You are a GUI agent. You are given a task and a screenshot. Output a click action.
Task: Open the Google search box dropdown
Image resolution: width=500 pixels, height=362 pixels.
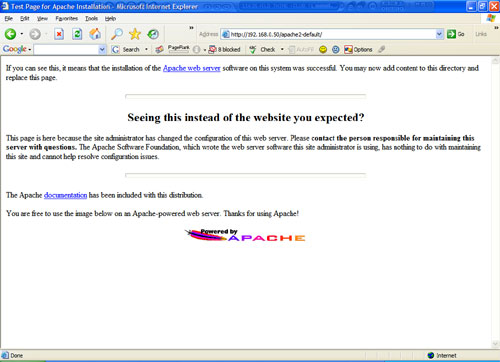[102, 50]
